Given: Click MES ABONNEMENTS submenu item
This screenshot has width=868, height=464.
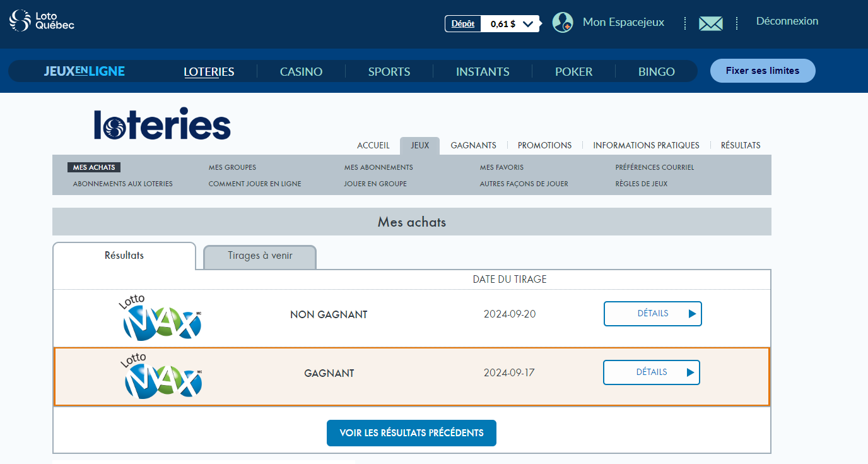Looking at the screenshot, I should click(x=378, y=167).
